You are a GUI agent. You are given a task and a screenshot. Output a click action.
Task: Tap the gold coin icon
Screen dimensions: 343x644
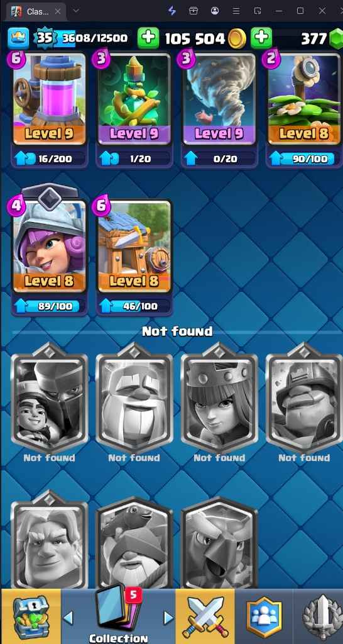pos(237,39)
